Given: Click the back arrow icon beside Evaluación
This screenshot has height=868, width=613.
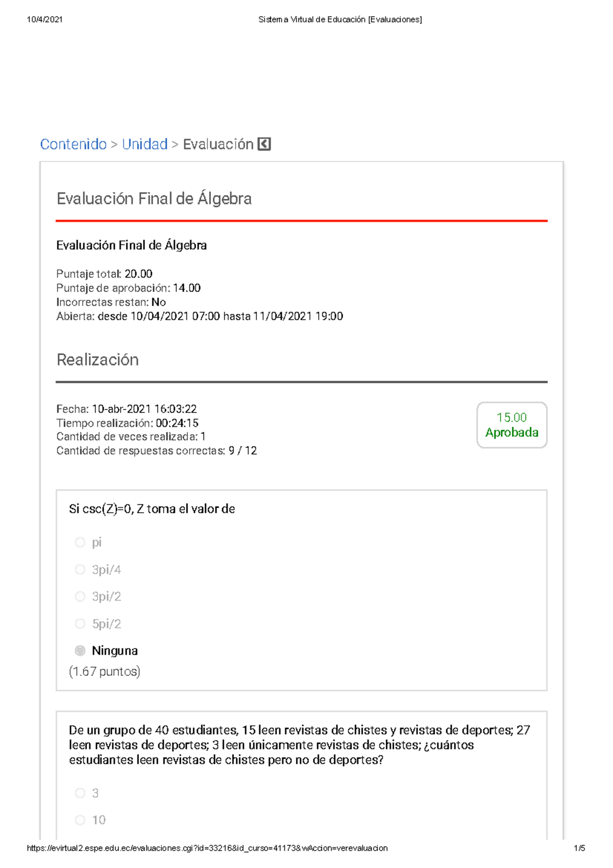Looking at the screenshot, I should point(264,144).
